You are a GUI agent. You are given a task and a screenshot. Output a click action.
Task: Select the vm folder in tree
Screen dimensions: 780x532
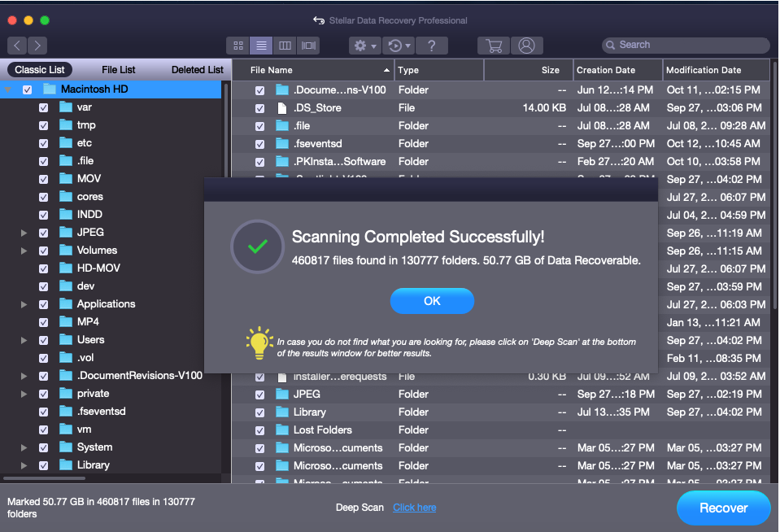84,430
